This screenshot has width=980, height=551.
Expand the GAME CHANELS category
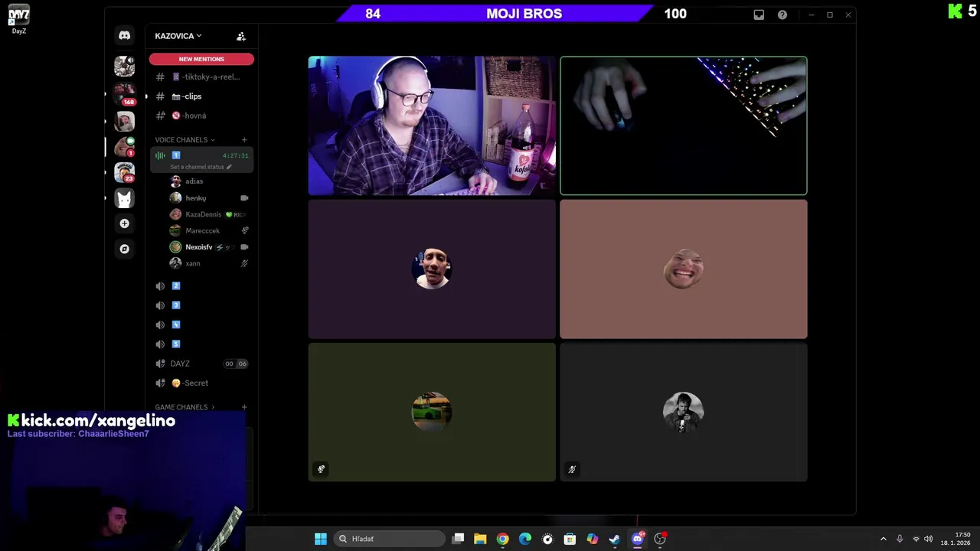pos(185,407)
